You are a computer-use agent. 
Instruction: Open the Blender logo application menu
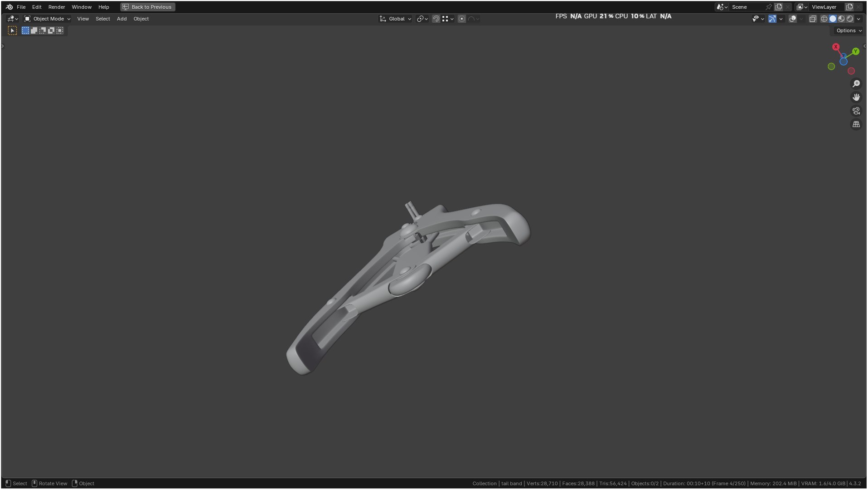point(9,7)
